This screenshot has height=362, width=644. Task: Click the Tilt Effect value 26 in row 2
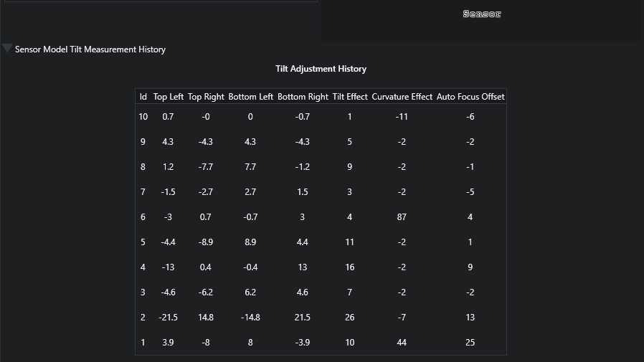click(349, 318)
